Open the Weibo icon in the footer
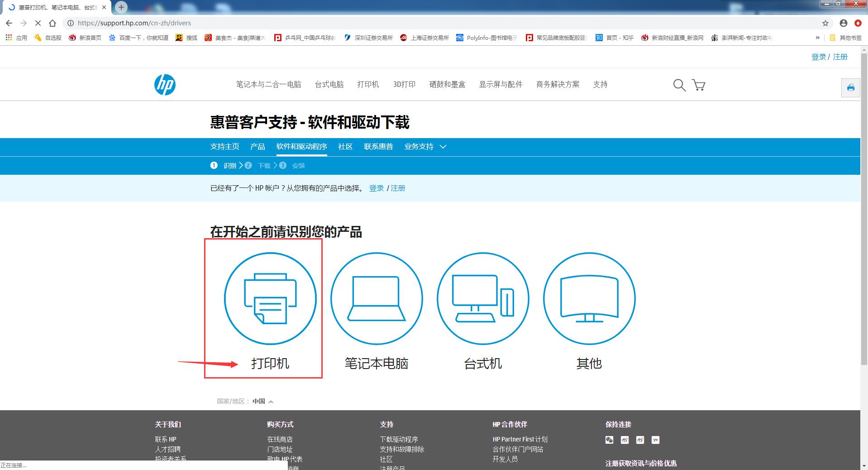 pyautogui.click(x=625, y=440)
